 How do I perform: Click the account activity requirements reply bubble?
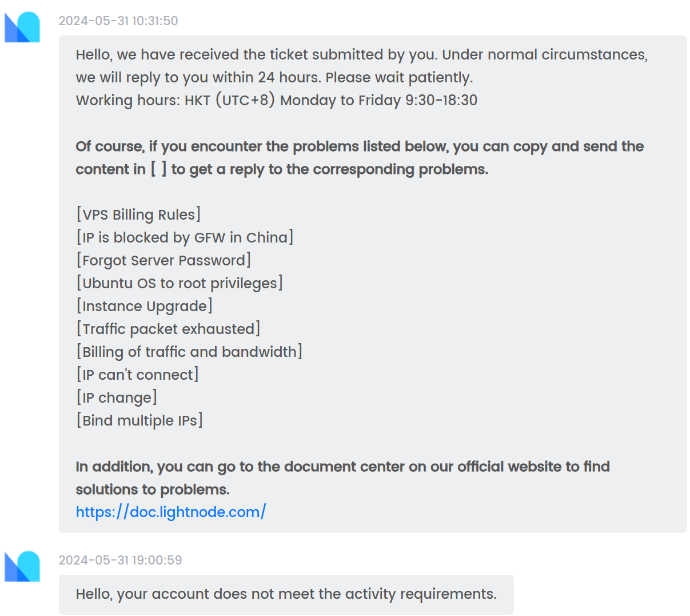(x=286, y=594)
